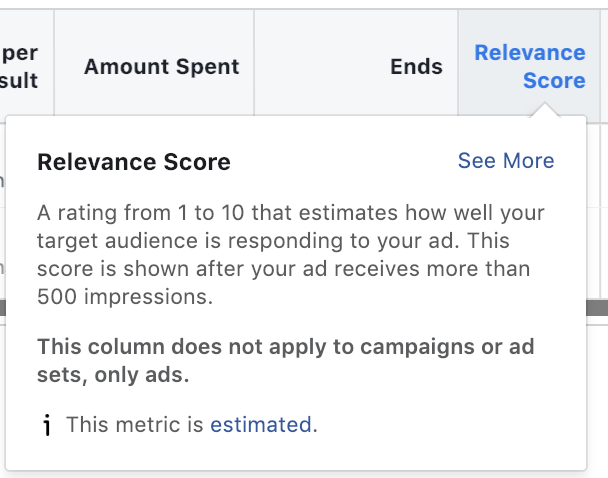This screenshot has width=608, height=478.
Task: Click the 'target audience is responding' text line
Action: (x=273, y=241)
